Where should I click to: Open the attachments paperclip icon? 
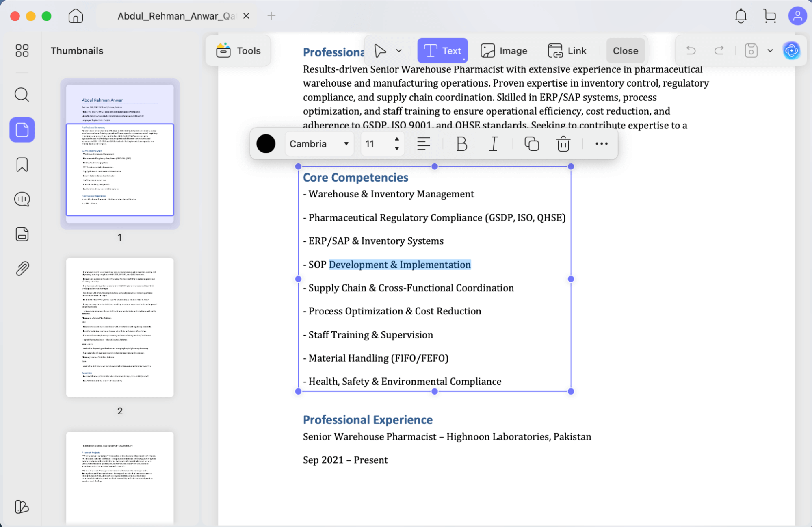pos(22,269)
